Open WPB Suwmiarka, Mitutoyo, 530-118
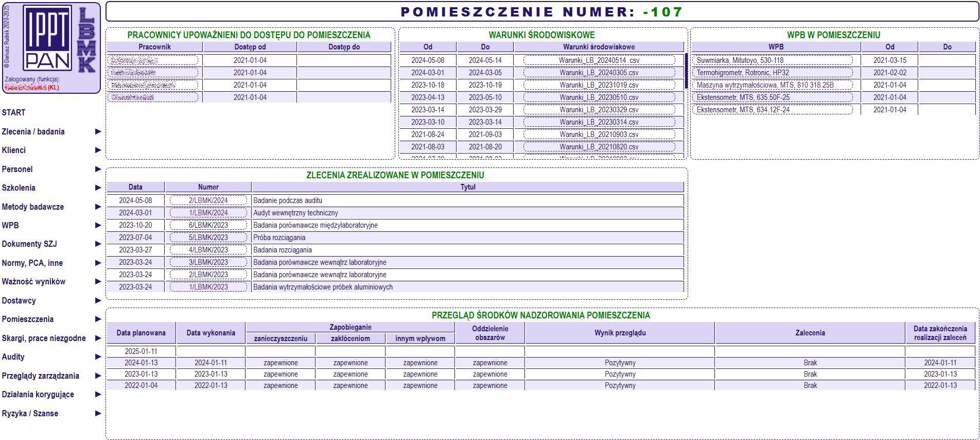This screenshot has width=980, height=440. pos(773,60)
